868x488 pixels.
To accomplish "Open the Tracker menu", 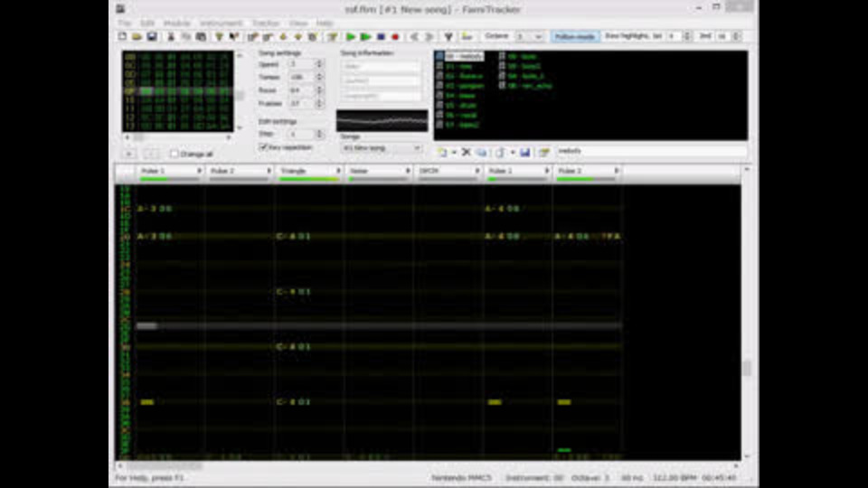I will (266, 23).
